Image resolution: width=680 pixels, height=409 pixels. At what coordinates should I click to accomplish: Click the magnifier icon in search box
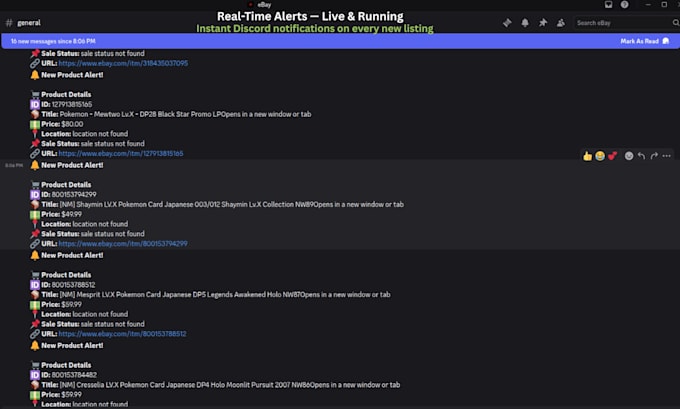tap(676, 23)
